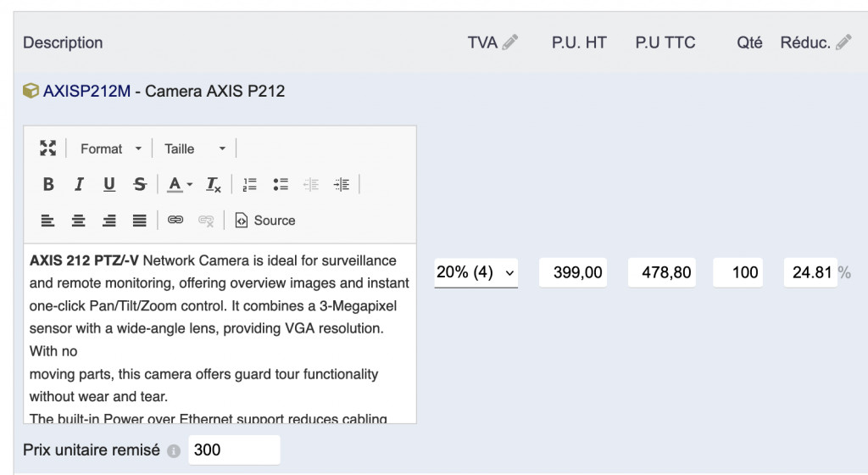Image resolution: width=868 pixels, height=475 pixels.
Task: Maximize the rich text editor
Action: pos(48,148)
